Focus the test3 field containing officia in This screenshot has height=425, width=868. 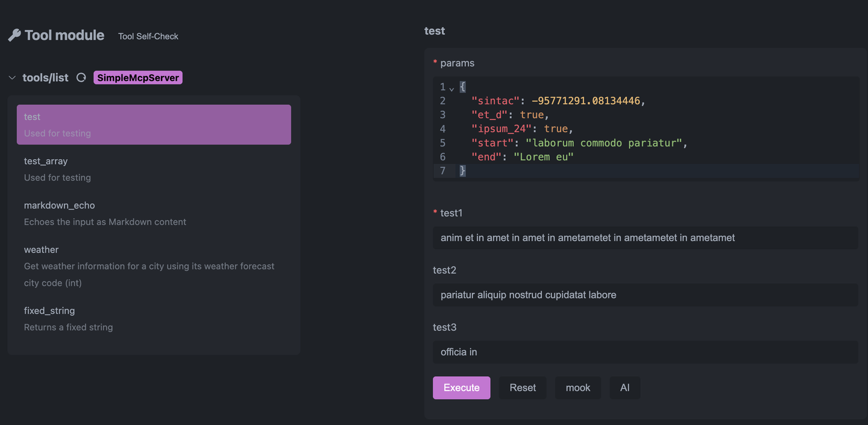(646, 352)
